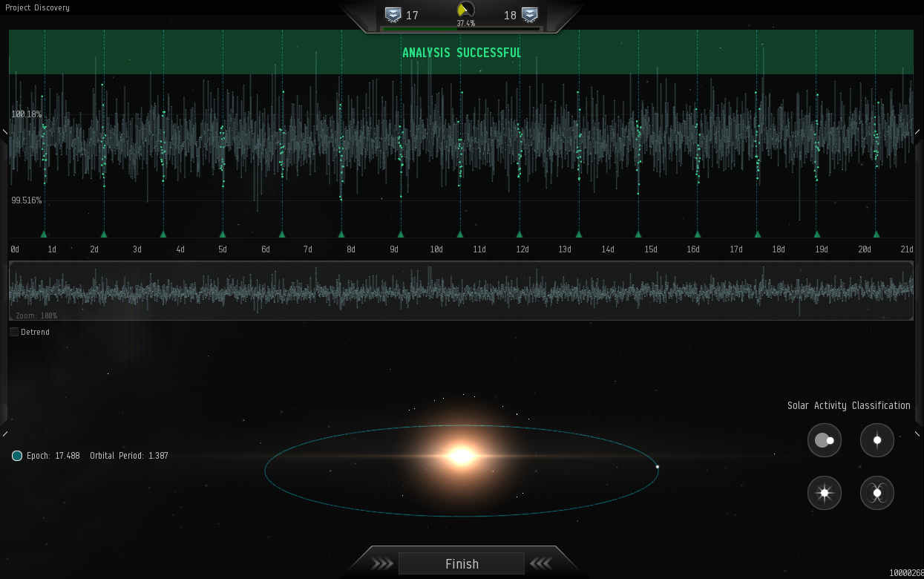Toggle the green transit marker at 5d

pos(222,234)
